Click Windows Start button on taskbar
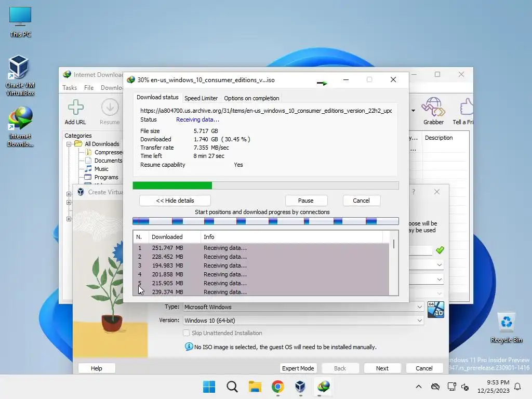The height and width of the screenshot is (399, 532). pos(209,387)
